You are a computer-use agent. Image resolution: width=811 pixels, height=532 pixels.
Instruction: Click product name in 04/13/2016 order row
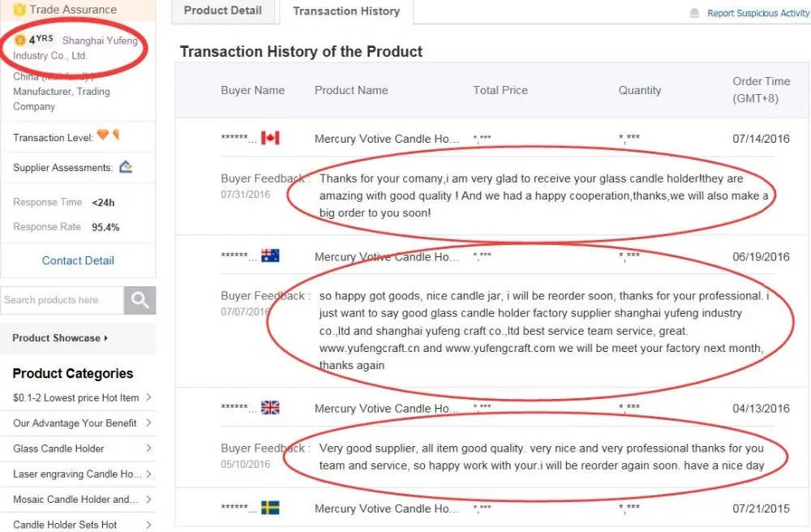tap(387, 409)
